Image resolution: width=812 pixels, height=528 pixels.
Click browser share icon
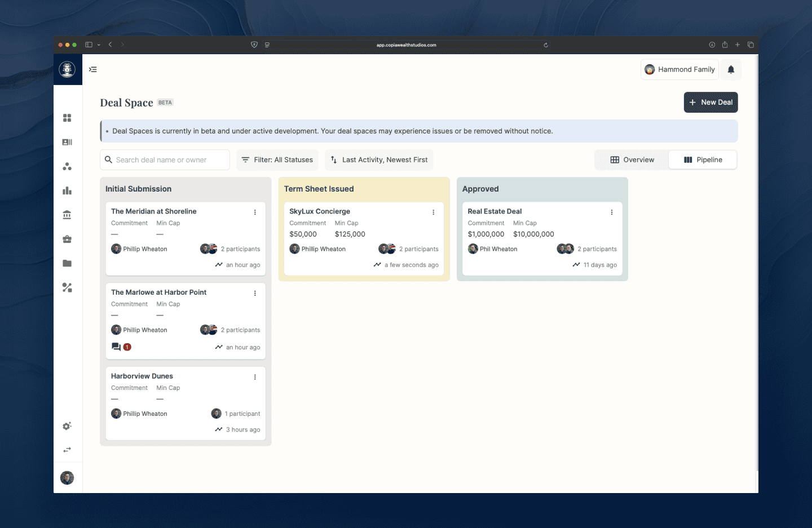(x=725, y=45)
